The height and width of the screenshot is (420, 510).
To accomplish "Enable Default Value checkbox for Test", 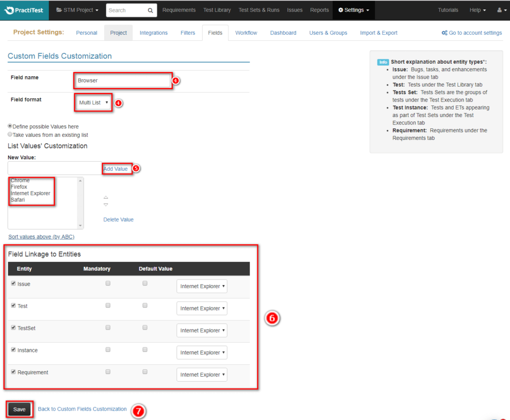I will point(145,305).
